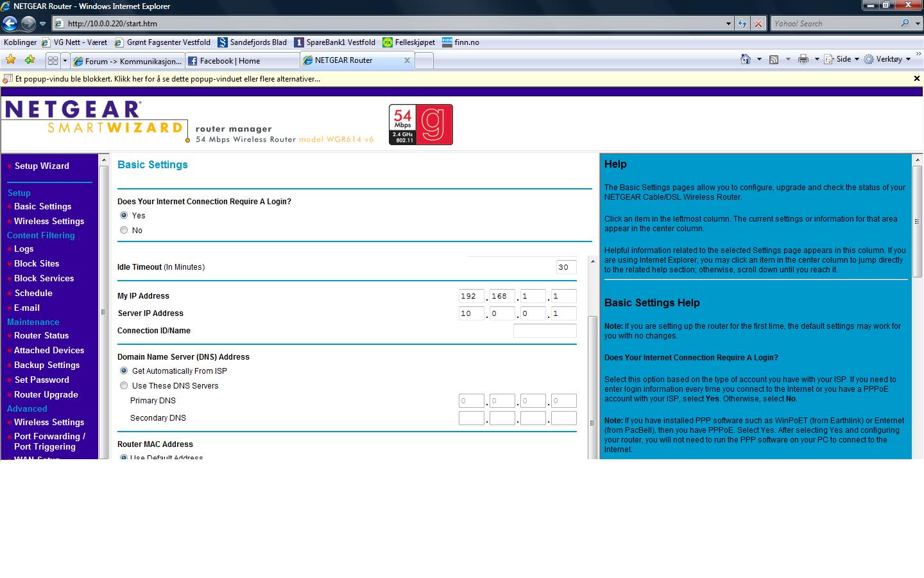
Task: Click the Quick Tabs grid icon
Action: coord(53,60)
